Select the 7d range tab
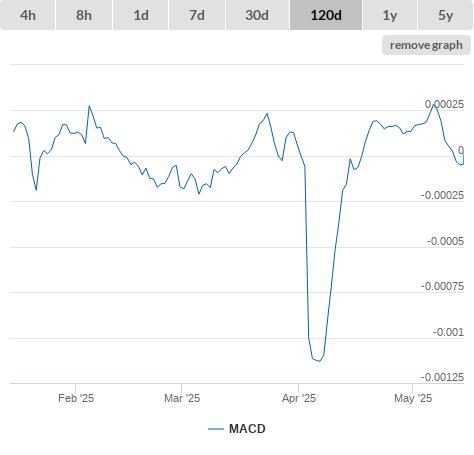Viewport: 474px width, 455px height. (x=197, y=15)
